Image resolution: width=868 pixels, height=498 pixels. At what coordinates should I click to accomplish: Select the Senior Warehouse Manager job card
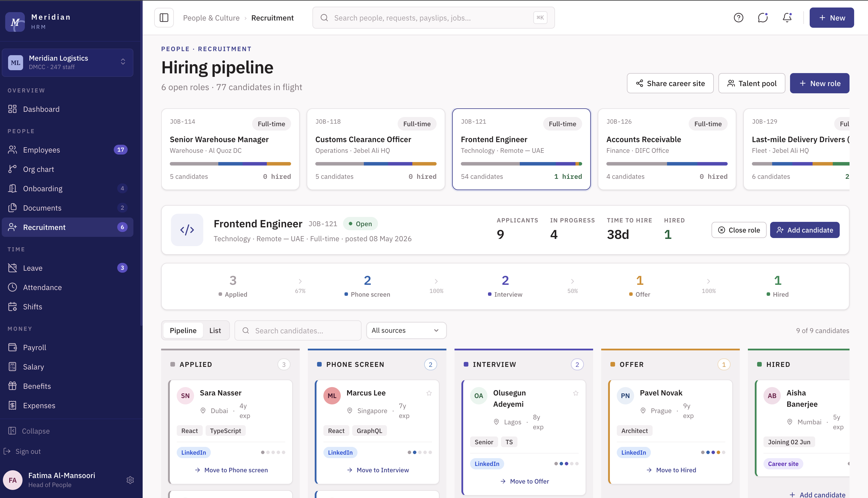click(x=230, y=149)
